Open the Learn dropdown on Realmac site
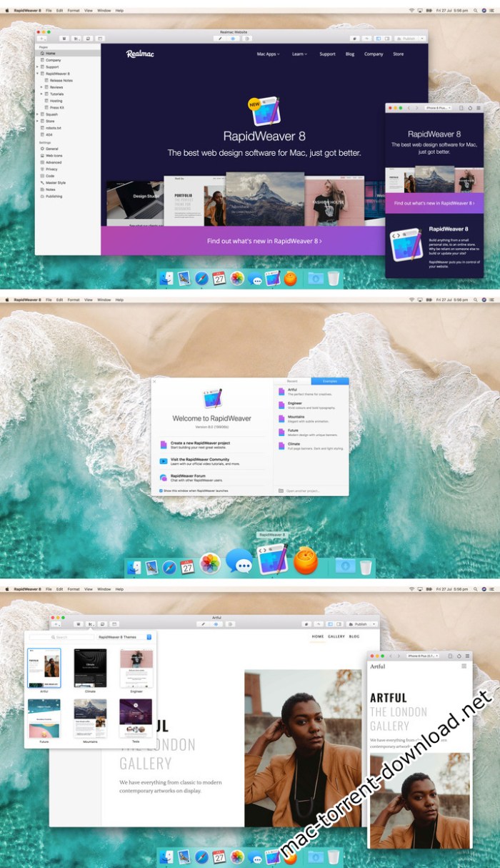This screenshot has width=500, height=868. point(299,54)
